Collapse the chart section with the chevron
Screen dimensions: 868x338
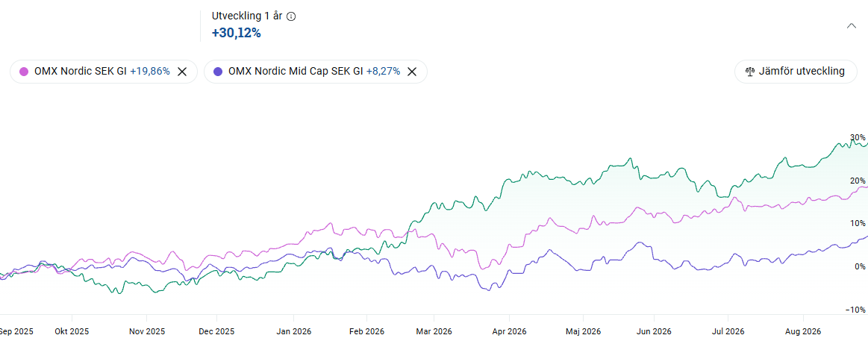point(852,25)
